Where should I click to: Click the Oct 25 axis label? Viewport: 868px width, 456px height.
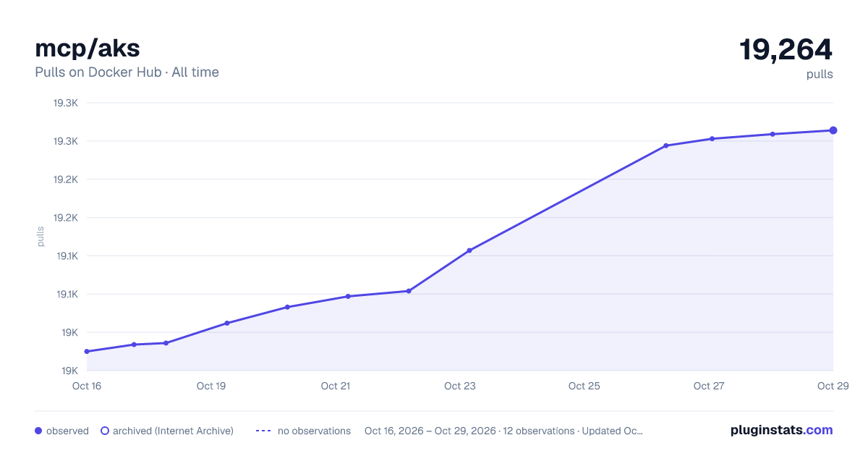pos(584,386)
